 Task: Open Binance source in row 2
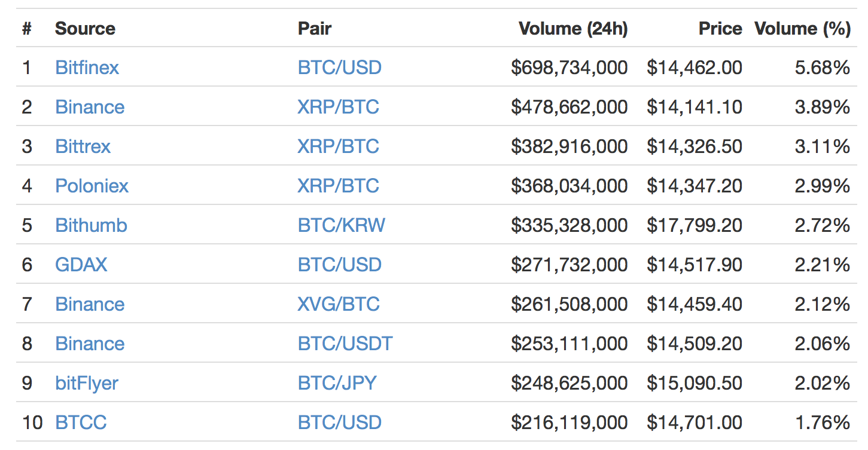(90, 107)
